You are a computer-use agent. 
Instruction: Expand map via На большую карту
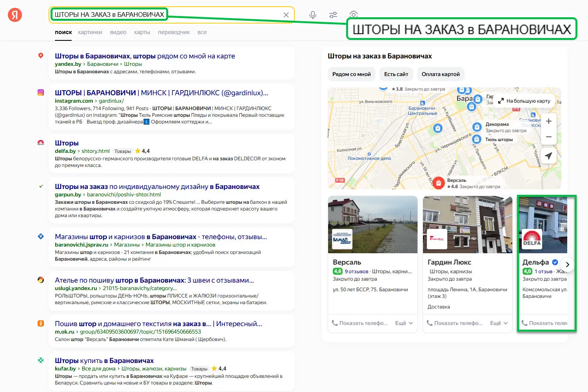click(x=524, y=101)
